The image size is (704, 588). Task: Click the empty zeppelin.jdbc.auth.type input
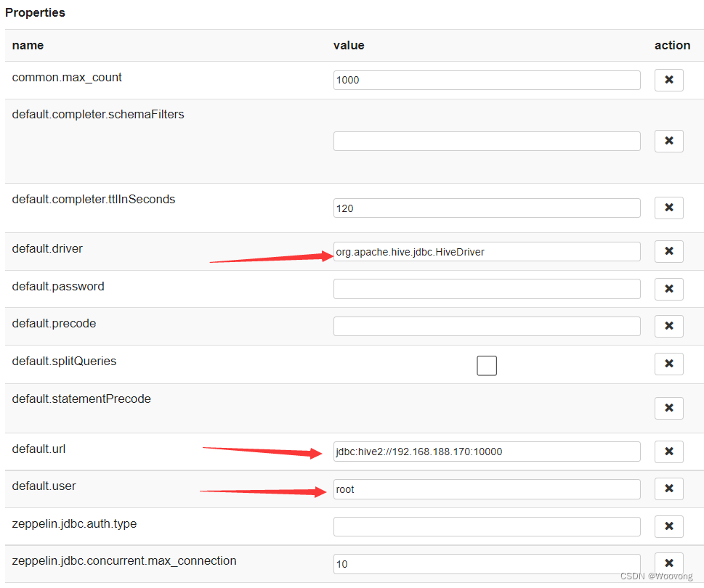click(486, 526)
